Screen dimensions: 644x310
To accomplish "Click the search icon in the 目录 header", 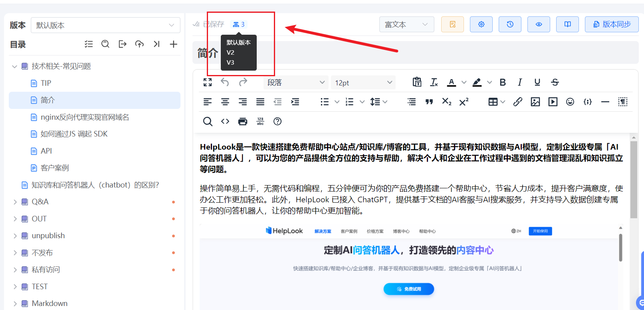I will pos(105,44).
